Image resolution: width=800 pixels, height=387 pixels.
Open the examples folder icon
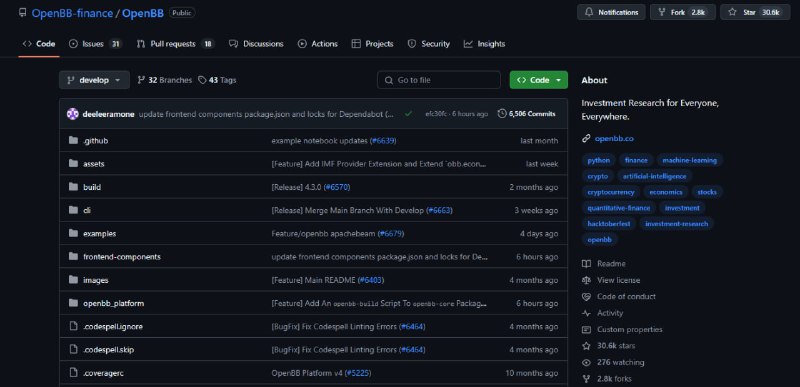[x=73, y=234]
